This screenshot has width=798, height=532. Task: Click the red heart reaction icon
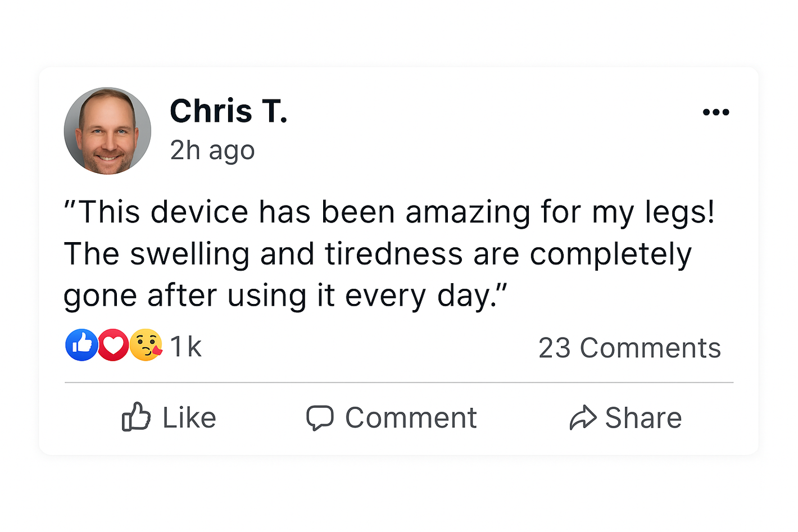coord(113,345)
